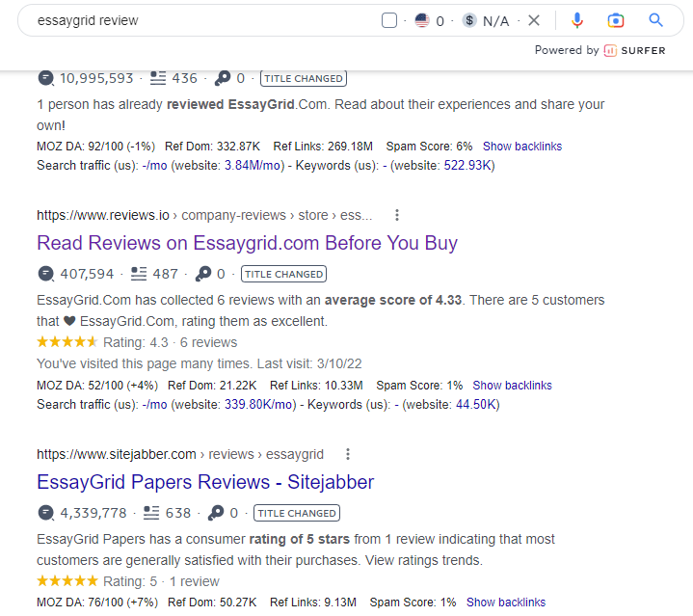Click the 4.3 star rating
This screenshot has width=693, height=616.
click(x=67, y=342)
